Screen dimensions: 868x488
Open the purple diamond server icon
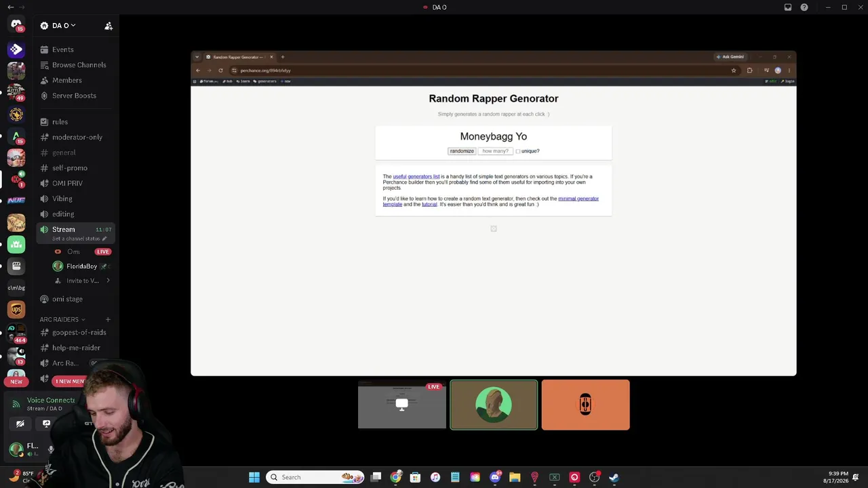[16, 49]
